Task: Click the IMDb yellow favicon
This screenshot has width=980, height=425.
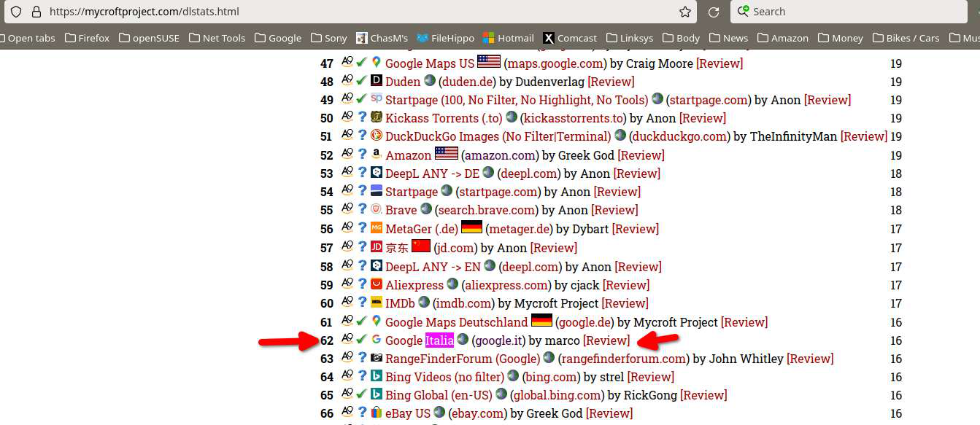Action: [x=377, y=302]
